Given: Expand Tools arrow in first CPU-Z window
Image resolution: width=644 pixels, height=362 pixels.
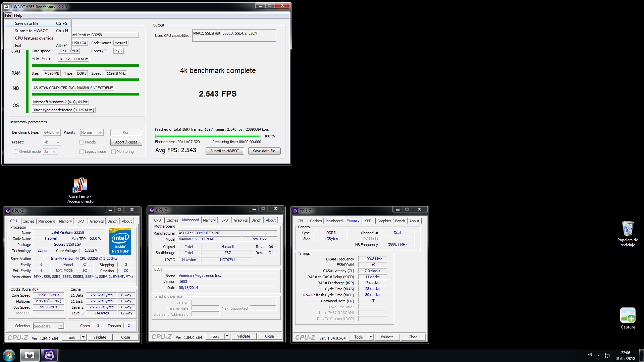Looking at the screenshot, I should pyautogui.click(x=84, y=337).
